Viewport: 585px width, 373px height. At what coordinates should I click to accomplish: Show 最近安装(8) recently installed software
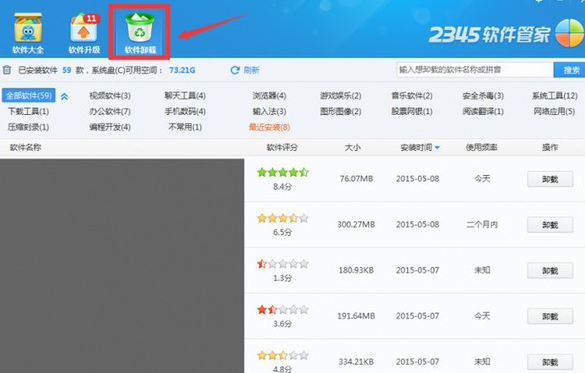(x=269, y=127)
